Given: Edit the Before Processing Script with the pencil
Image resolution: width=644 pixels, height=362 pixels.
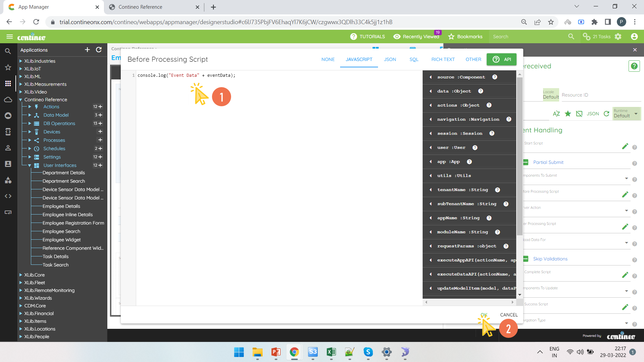Looking at the screenshot, I should [x=625, y=195].
